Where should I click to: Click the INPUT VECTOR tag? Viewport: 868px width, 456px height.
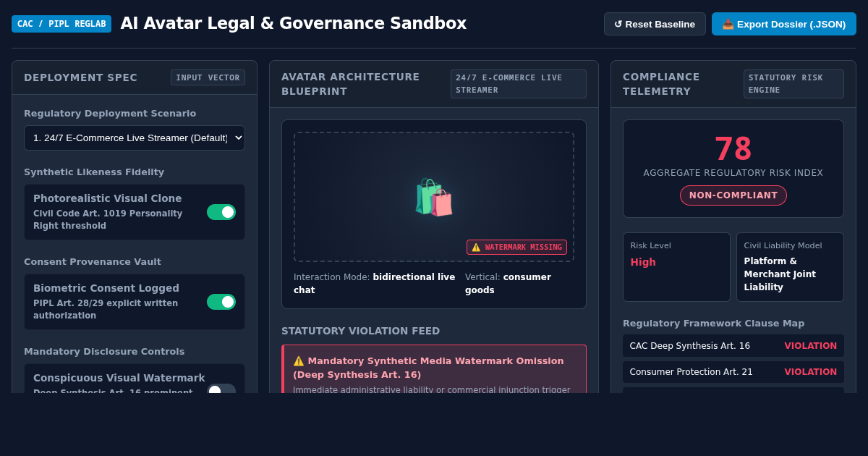208,77
